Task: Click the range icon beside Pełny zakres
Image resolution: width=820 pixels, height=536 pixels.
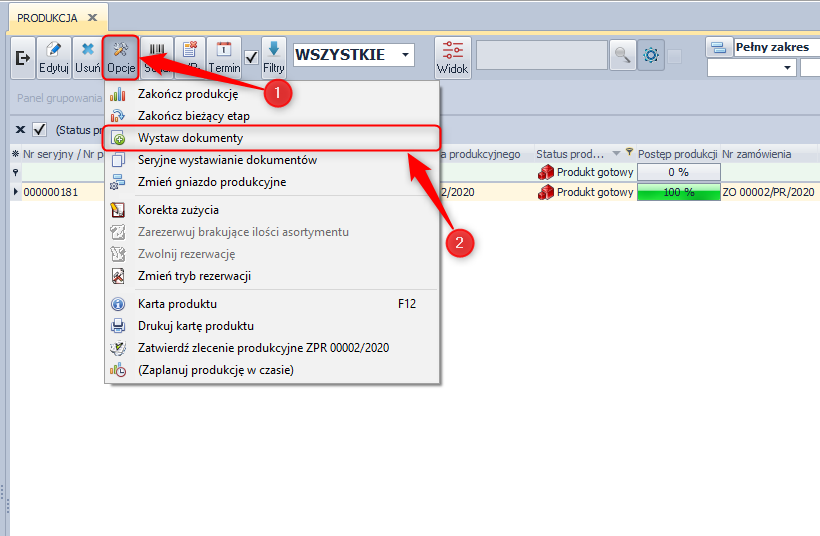Action: (719, 48)
